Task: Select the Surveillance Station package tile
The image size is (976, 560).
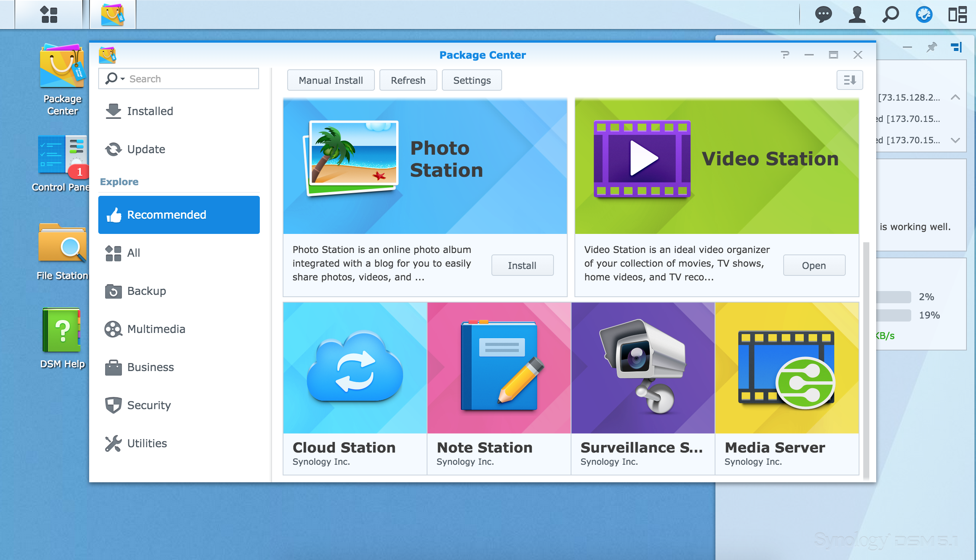Action: pos(643,389)
